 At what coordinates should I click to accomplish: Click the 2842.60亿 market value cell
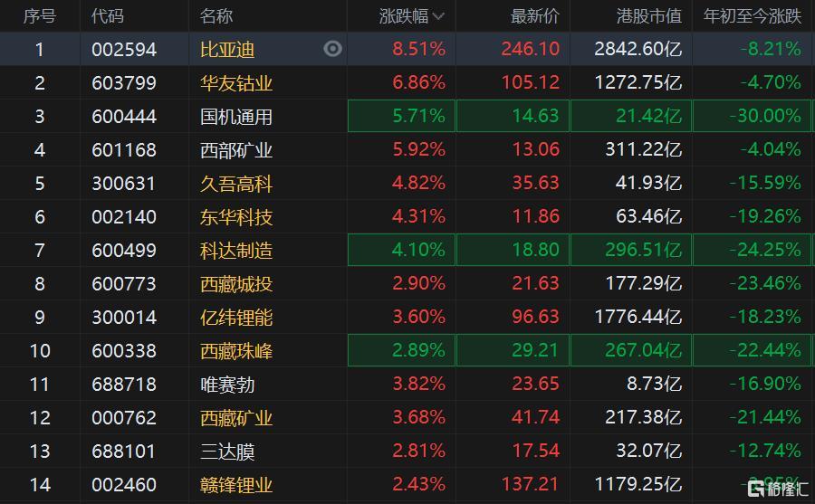(x=638, y=49)
